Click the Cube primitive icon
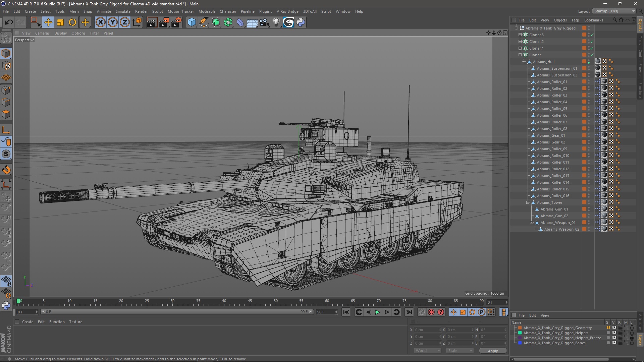The image size is (644, 362). (x=192, y=22)
